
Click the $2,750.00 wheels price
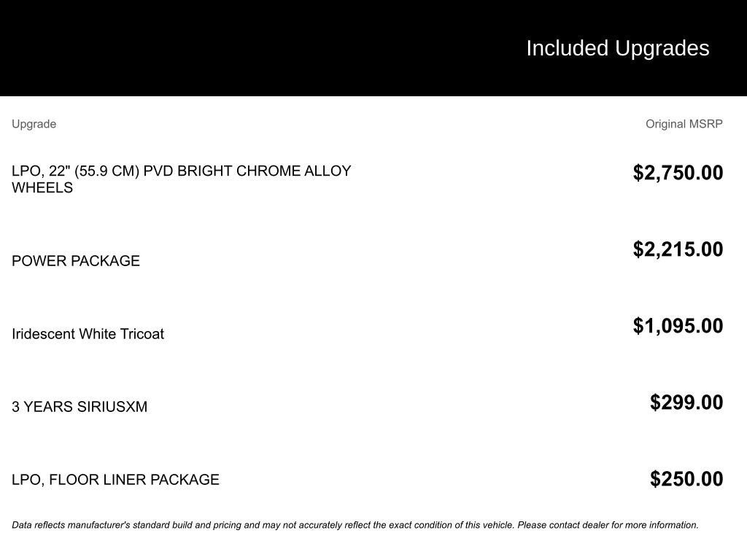pos(678,173)
